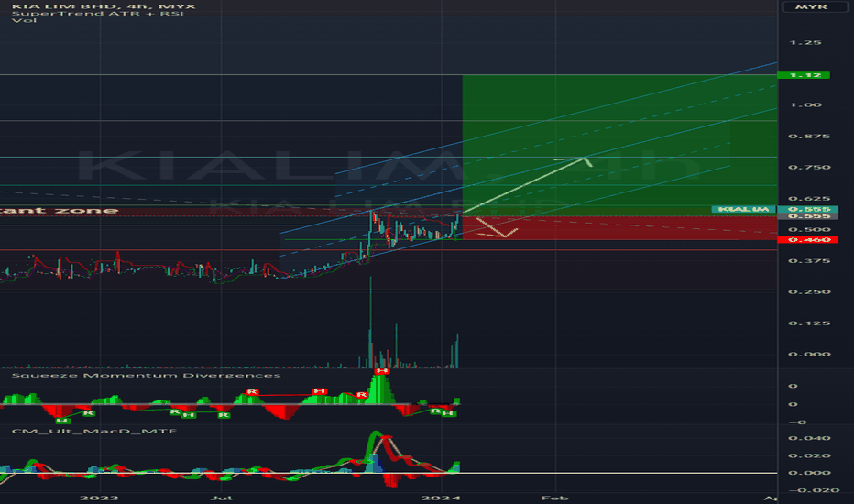Select the green long position profit zone

(619, 146)
